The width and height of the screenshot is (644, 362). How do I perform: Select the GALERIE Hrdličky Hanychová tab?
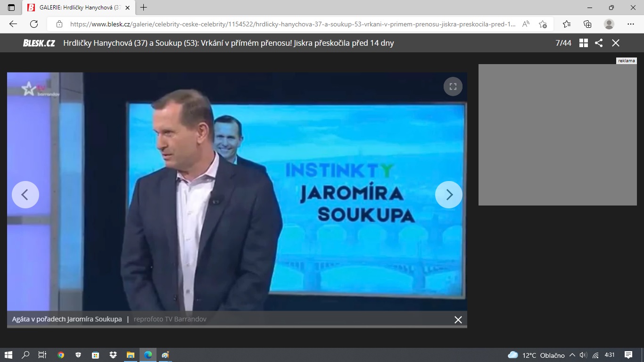pyautogui.click(x=79, y=8)
